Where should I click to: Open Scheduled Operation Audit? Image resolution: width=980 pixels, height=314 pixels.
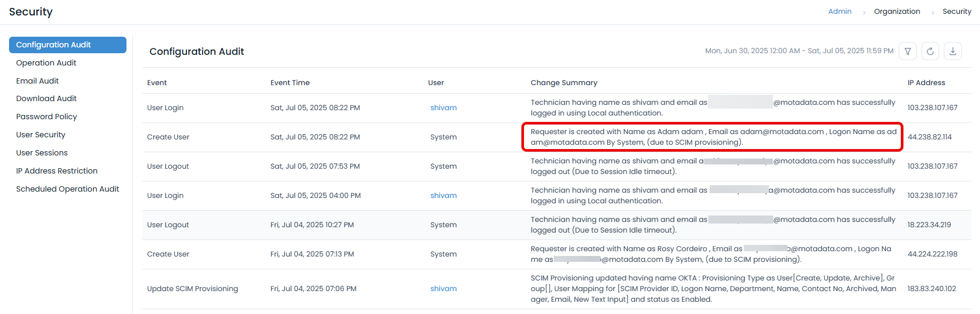[67, 189]
